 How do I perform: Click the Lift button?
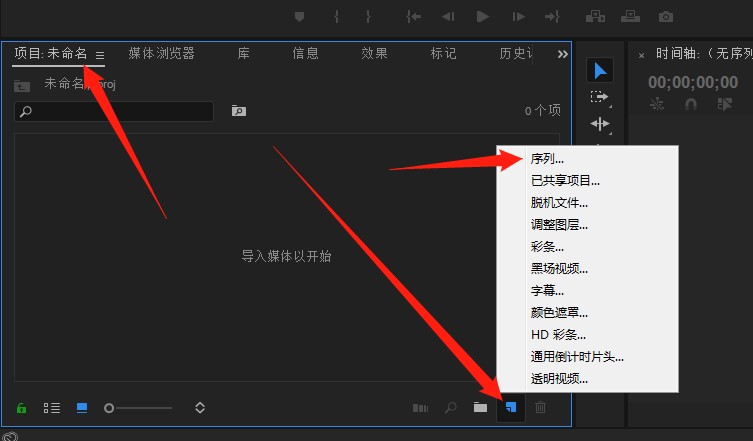pyautogui.click(x=595, y=17)
